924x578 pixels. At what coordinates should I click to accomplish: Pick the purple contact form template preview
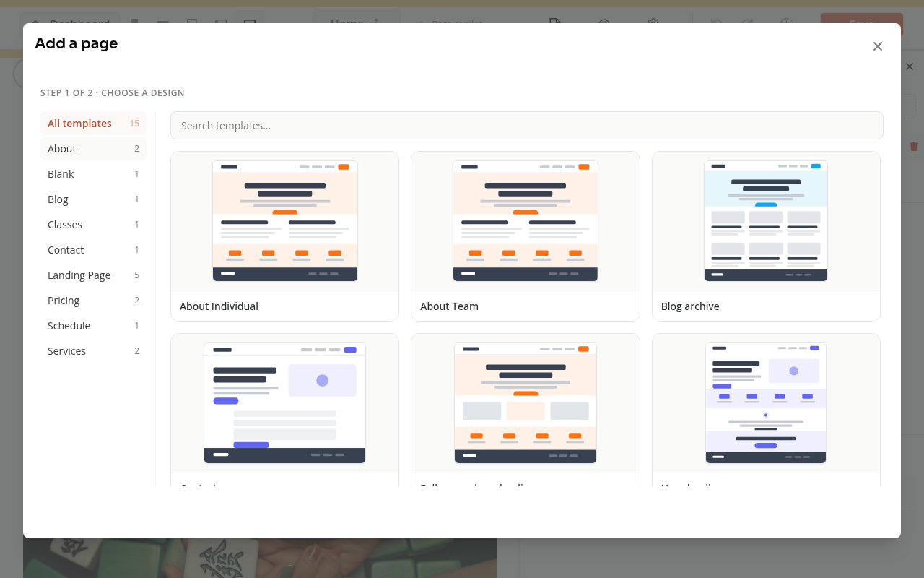(x=285, y=403)
